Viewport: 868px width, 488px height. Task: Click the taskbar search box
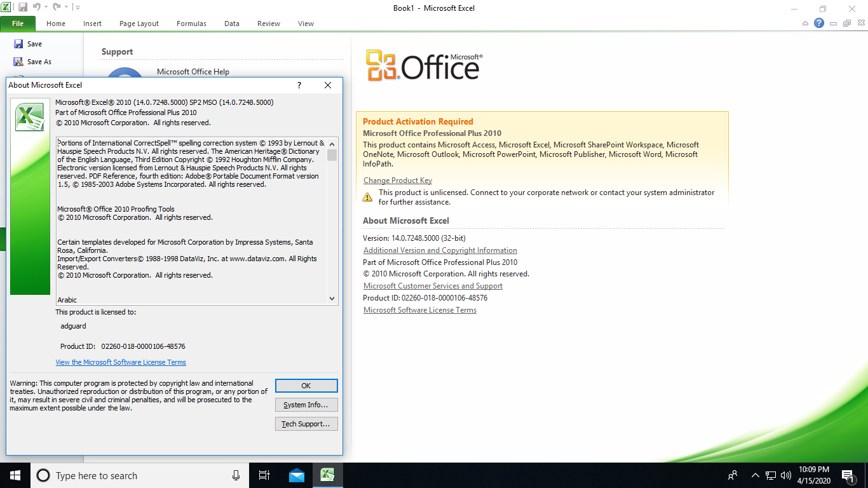(140, 475)
